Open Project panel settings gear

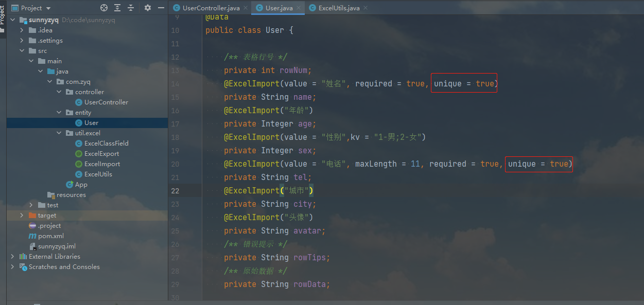tap(148, 8)
